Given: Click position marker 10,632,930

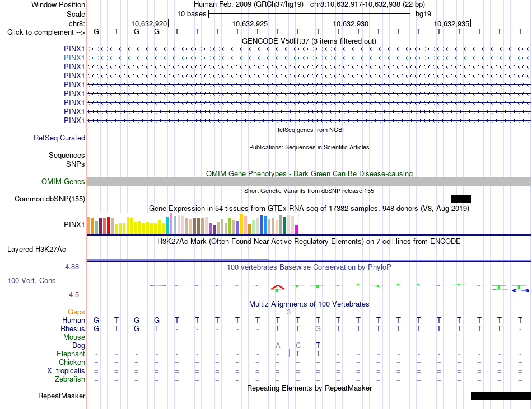Looking at the screenshot, I should pyautogui.click(x=351, y=23).
